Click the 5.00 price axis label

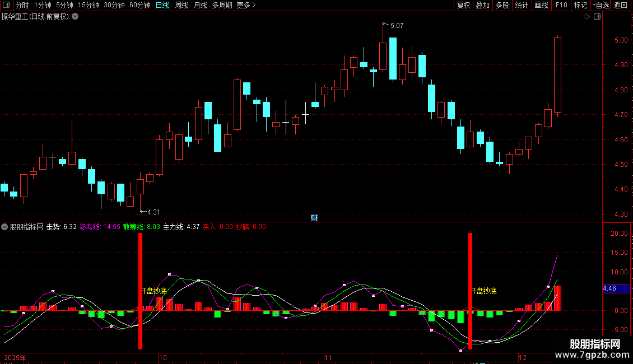[621, 40]
